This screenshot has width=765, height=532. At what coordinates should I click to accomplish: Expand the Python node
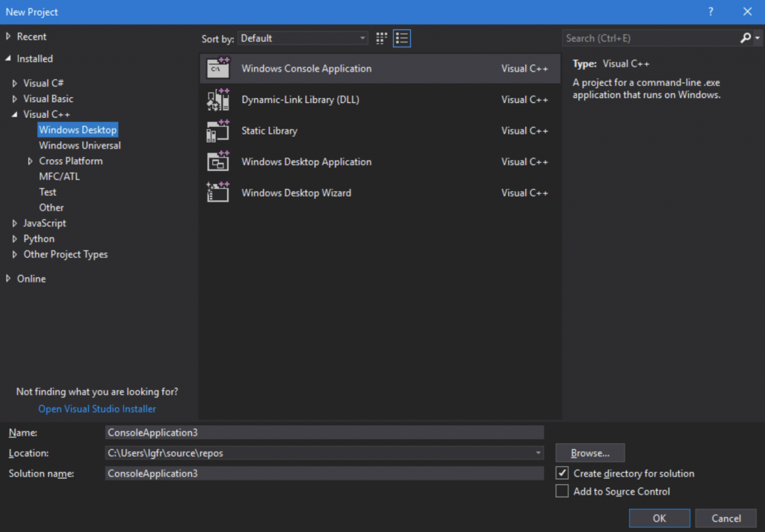point(13,238)
